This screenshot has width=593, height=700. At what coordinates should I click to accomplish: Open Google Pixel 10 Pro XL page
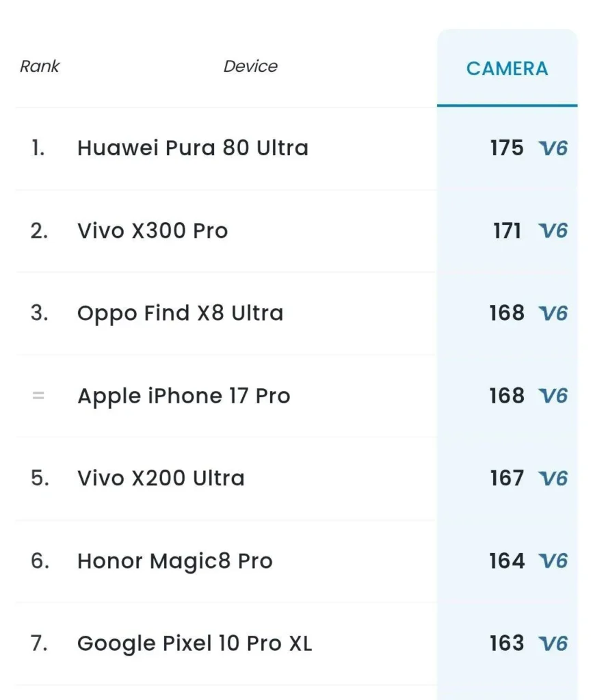pyautogui.click(x=194, y=643)
